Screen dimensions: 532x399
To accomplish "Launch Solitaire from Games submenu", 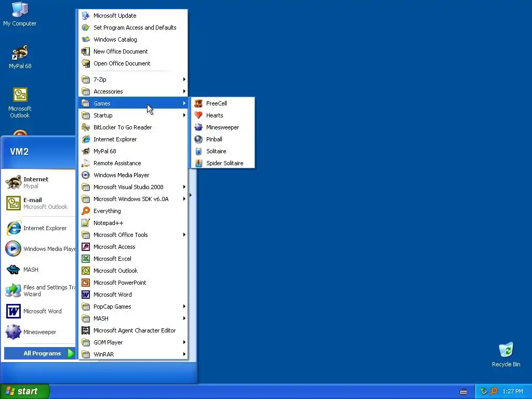I will (222, 151).
